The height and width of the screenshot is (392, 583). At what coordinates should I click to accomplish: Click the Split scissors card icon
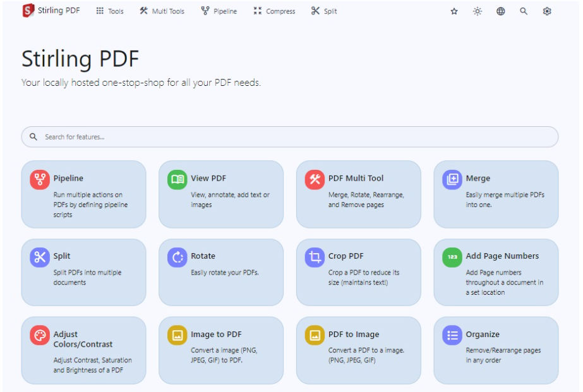[x=40, y=257]
